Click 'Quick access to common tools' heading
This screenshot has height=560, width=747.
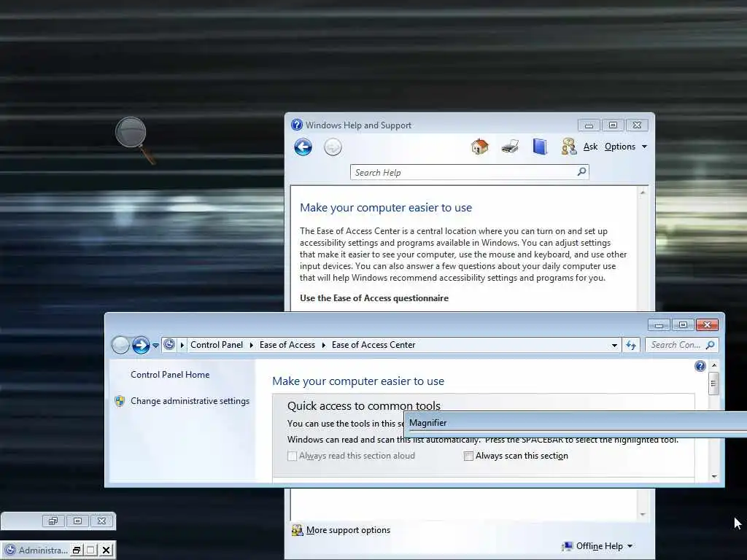(364, 405)
